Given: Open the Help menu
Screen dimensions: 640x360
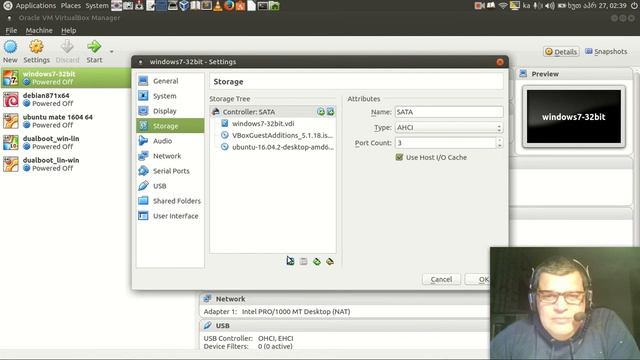Looking at the screenshot, I should point(69,30).
